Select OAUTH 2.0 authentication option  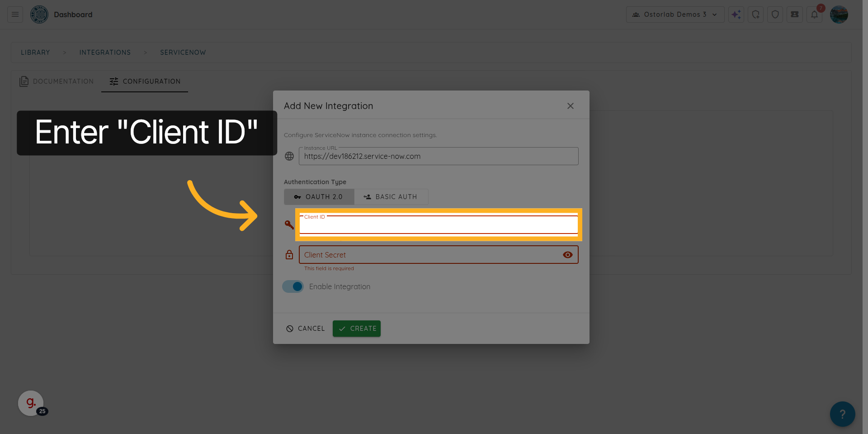click(x=319, y=196)
